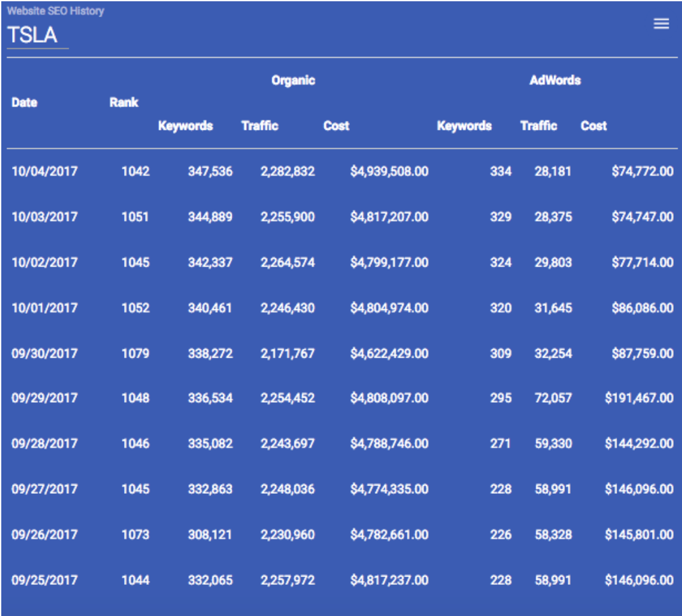Click organic traffic value 2,282,832
Viewport: 682px width, 616px height.
(x=288, y=171)
